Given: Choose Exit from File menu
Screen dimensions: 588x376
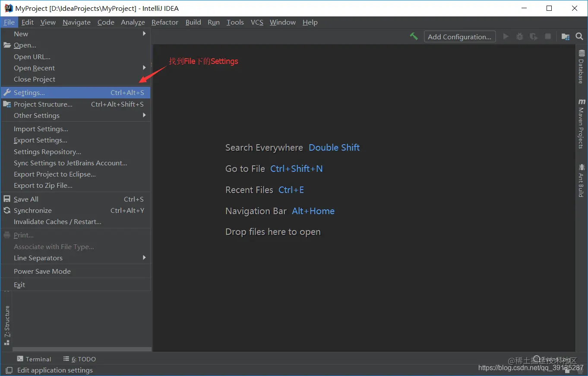Looking at the screenshot, I should click(76, 284).
